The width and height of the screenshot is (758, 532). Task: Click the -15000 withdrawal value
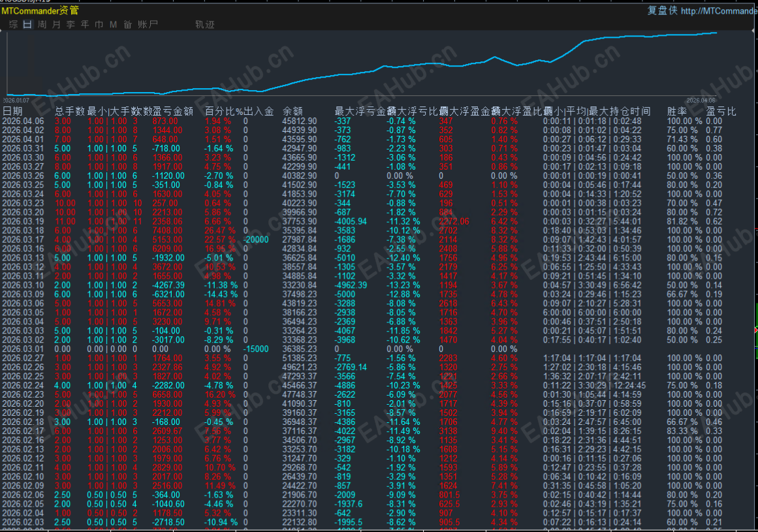coord(256,349)
